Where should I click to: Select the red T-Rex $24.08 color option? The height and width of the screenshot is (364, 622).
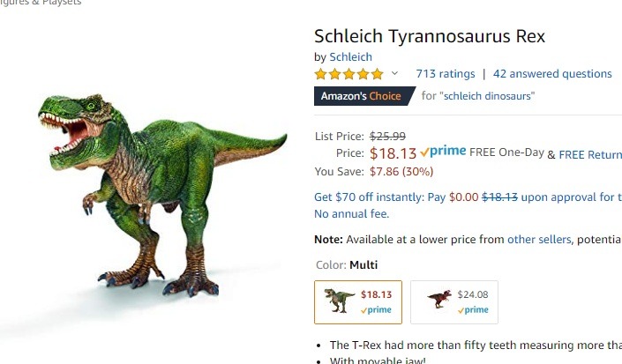click(x=454, y=302)
